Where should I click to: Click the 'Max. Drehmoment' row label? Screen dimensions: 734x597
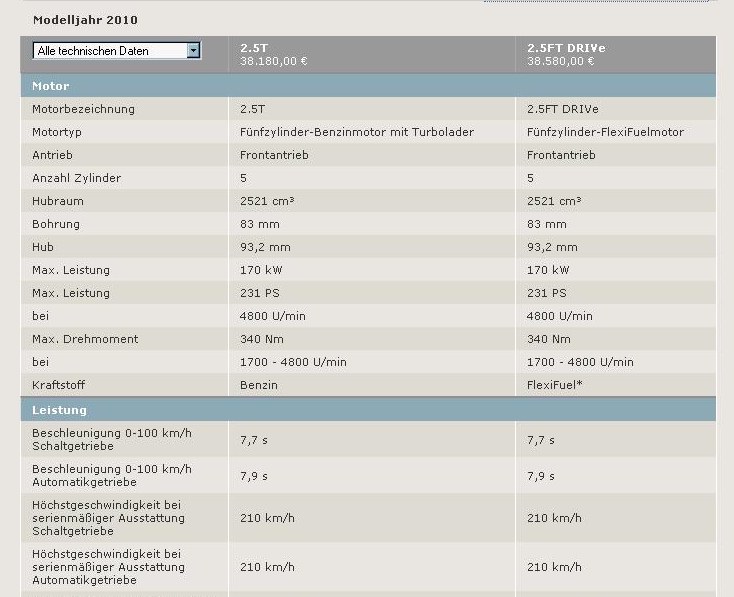85,339
